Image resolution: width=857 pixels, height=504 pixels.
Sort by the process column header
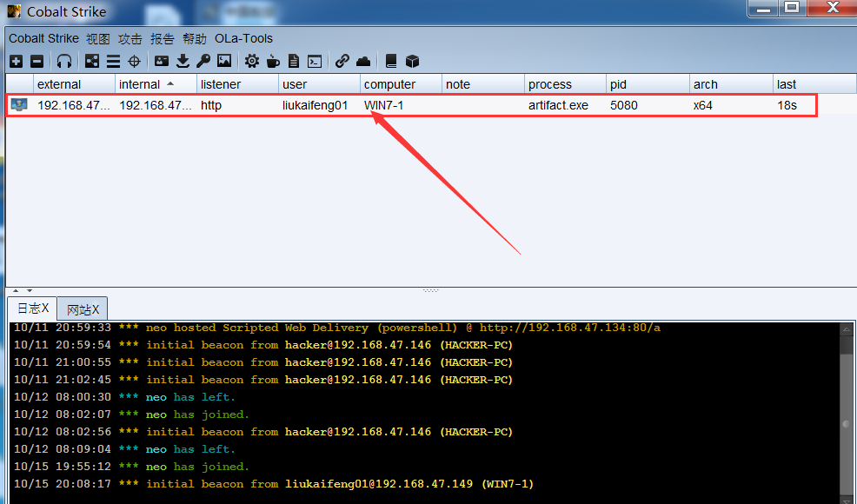pyautogui.click(x=565, y=84)
